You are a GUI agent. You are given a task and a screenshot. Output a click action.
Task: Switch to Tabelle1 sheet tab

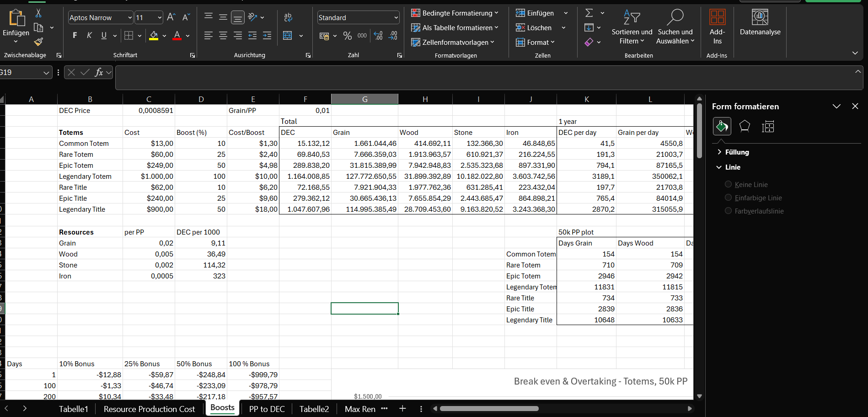point(73,409)
